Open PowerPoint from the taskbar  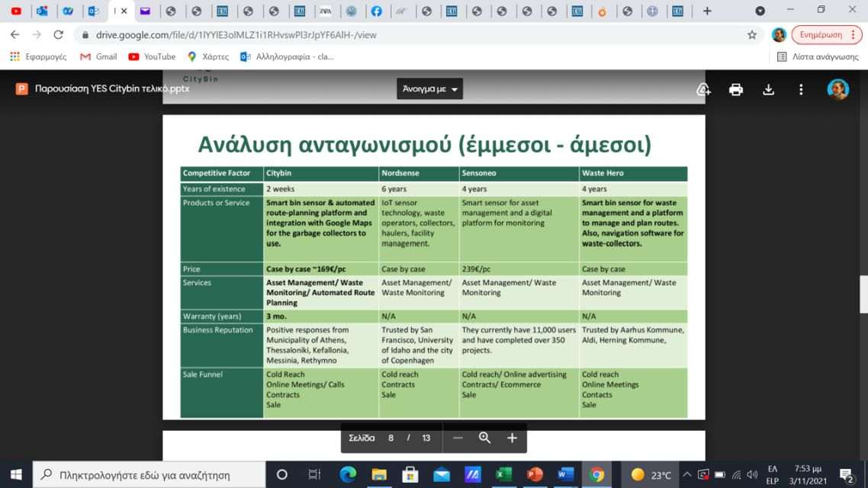coord(534,475)
